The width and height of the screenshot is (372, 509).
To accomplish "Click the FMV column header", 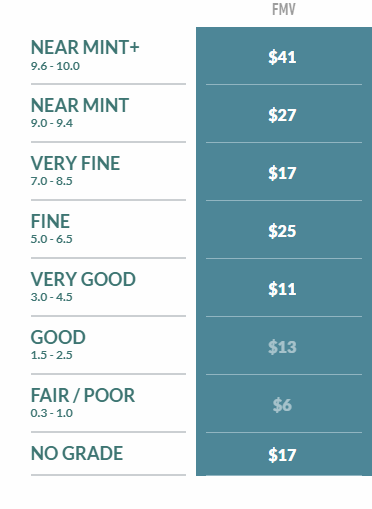I will click(x=284, y=9).
